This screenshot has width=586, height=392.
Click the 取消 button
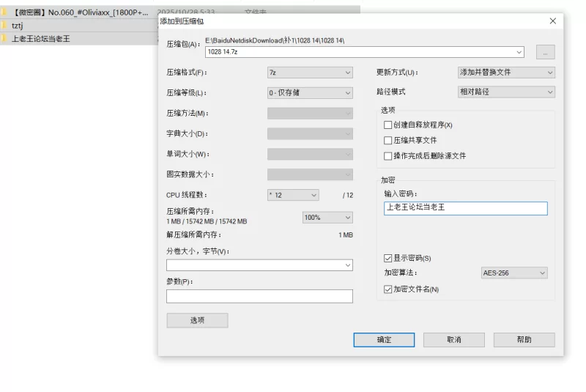pos(453,340)
